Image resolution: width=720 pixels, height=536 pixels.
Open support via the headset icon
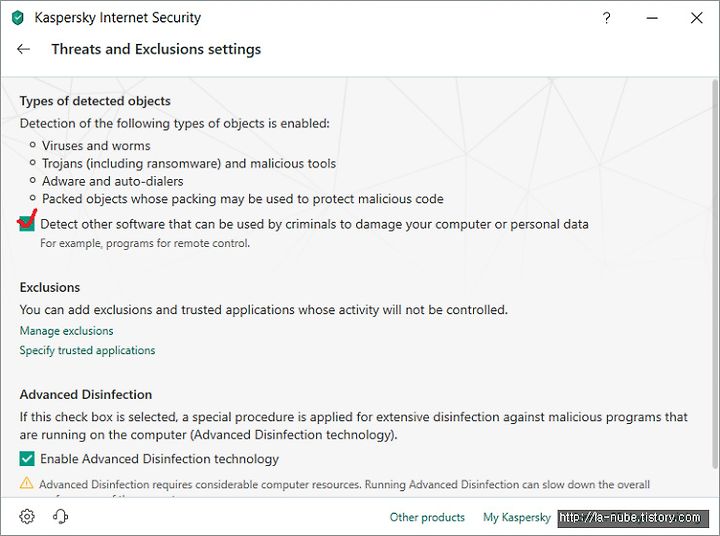[x=60, y=516]
